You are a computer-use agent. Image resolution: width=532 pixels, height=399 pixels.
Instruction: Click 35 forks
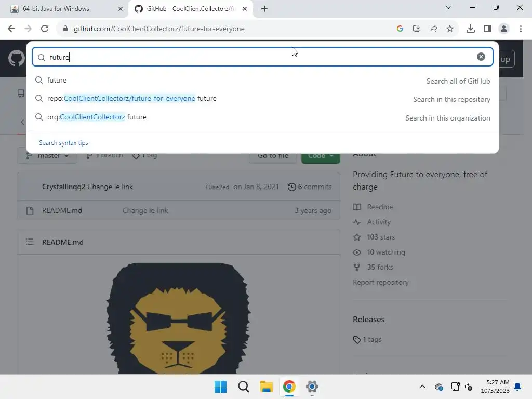pos(380,268)
